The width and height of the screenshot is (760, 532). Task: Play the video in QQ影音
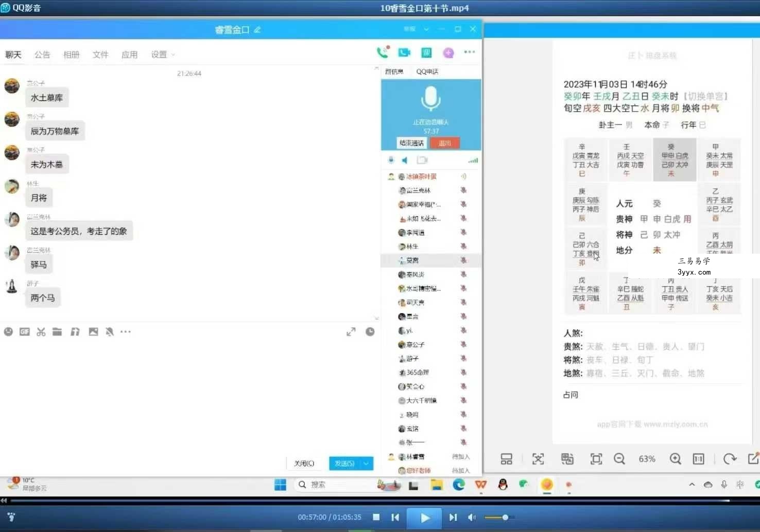click(x=424, y=518)
